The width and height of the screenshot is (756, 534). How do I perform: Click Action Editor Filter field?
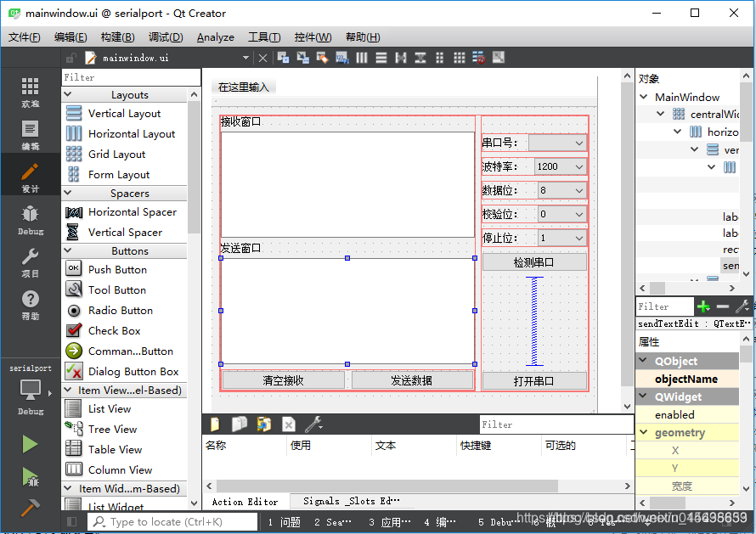click(x=556, y=424)
